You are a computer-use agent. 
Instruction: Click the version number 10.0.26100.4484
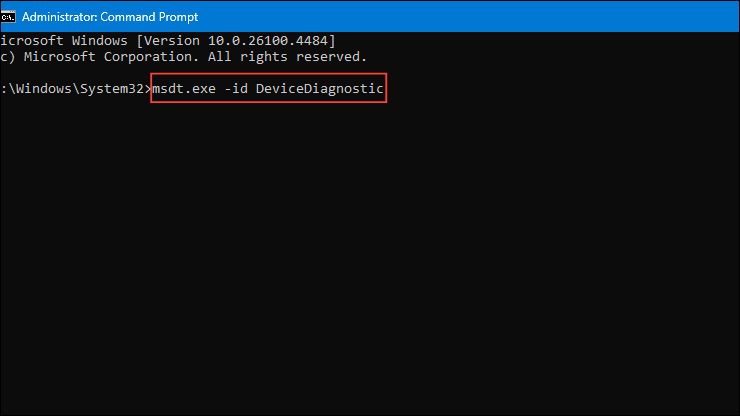pyautogui.click(x=268, y=41)
